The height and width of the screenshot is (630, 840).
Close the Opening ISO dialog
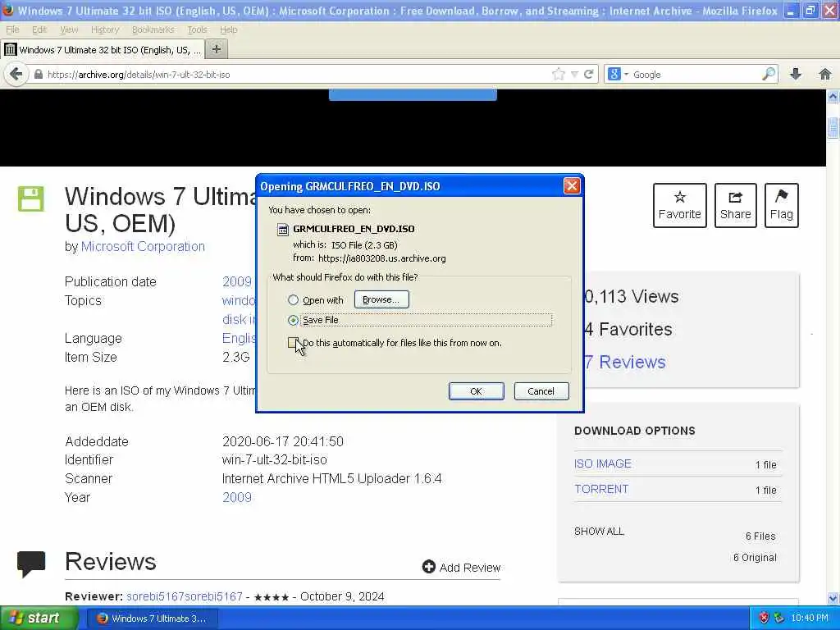click(572, 186)
